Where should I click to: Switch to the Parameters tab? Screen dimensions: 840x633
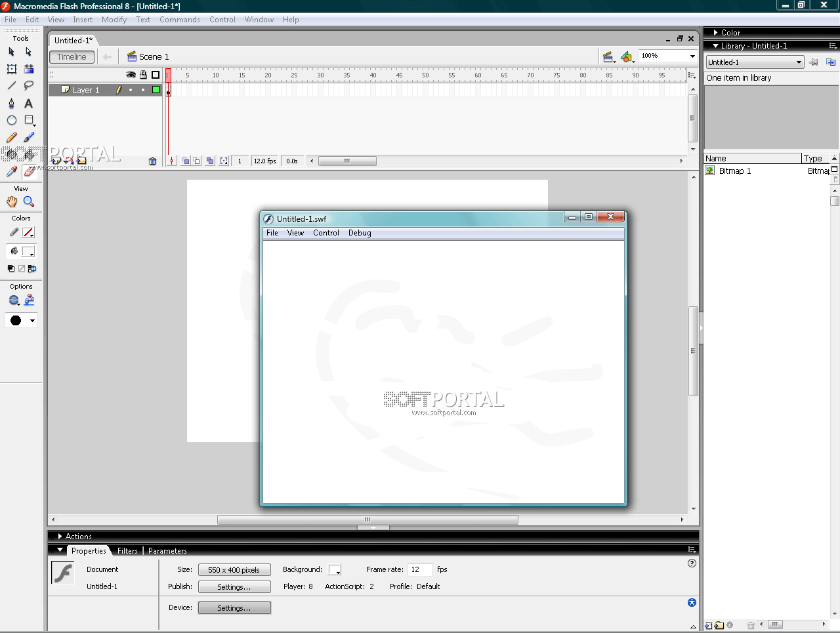tap(167, 551)
